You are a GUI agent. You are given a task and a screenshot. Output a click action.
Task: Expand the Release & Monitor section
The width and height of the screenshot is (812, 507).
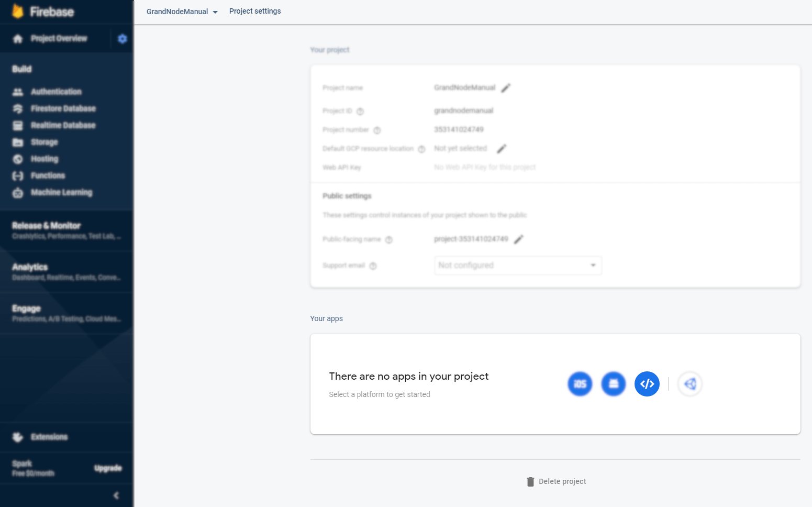pyautogui.click(x=66, y=230)
